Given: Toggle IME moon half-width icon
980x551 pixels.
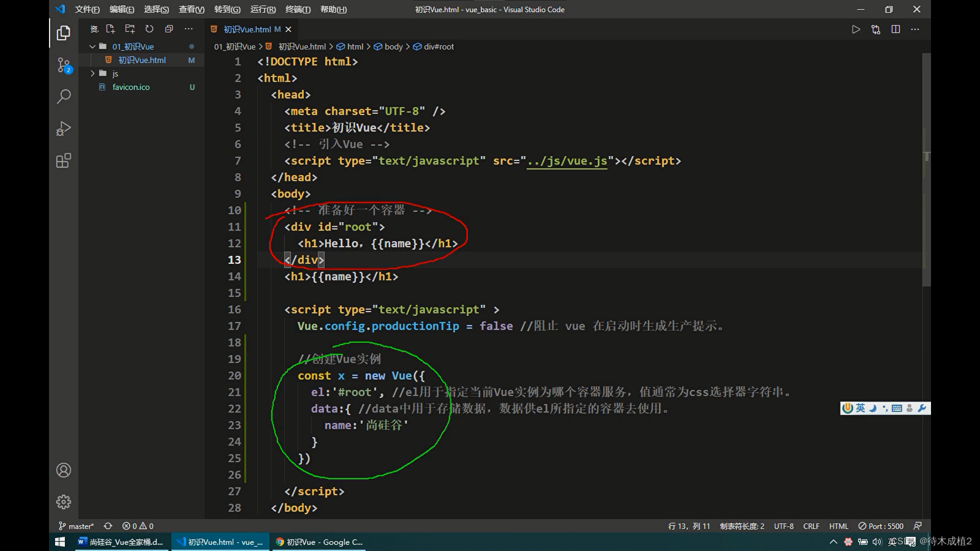Looking at the screenshot, I should click(x=873, y=408).
